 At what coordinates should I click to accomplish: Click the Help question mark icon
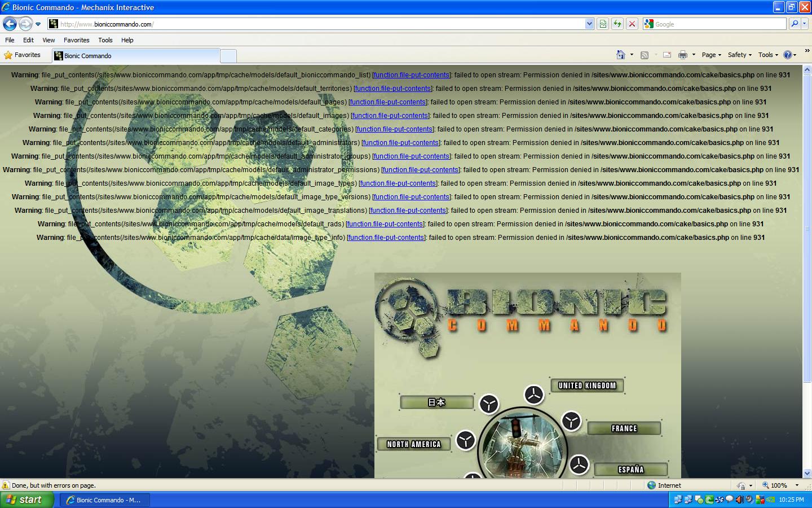click(x=788, y=55)
